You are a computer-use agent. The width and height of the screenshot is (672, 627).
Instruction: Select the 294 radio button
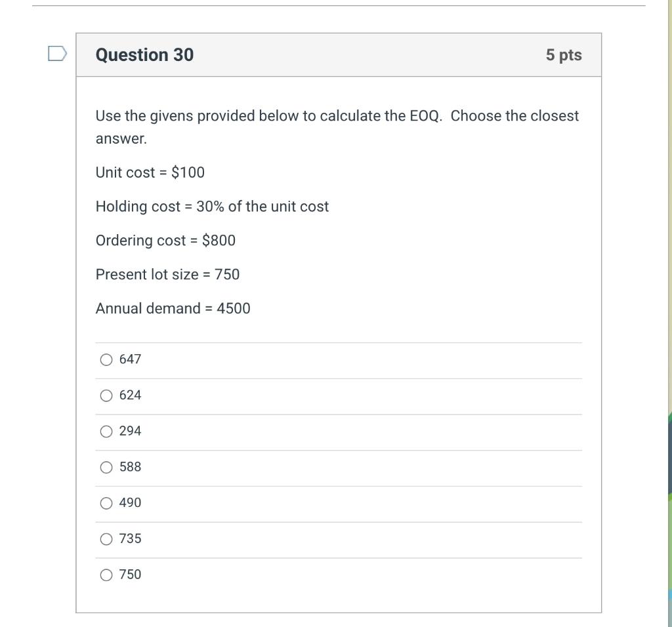click(106, 431)
